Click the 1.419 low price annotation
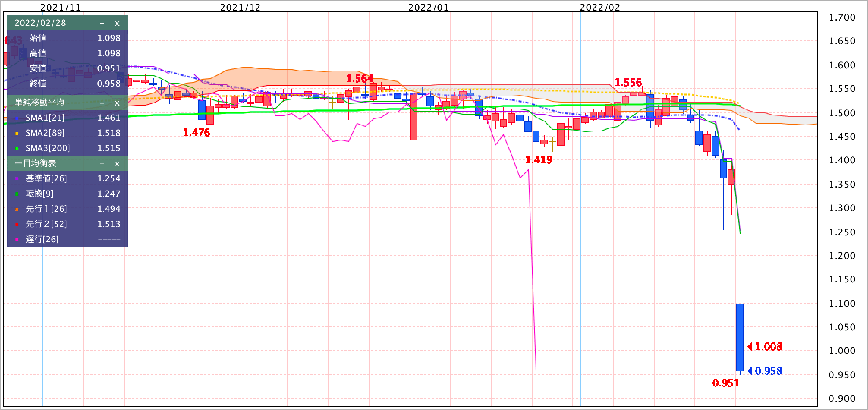 (x=539, y=160)
